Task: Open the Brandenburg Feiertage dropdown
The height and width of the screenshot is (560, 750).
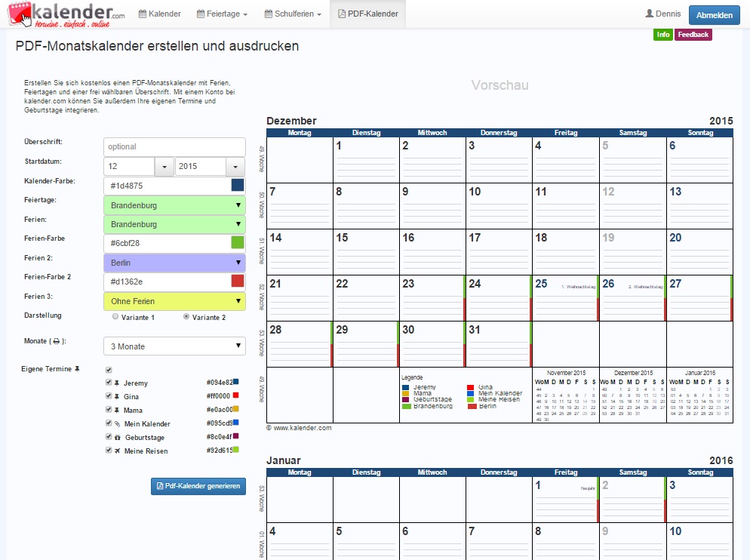Action: coord(174,205)
